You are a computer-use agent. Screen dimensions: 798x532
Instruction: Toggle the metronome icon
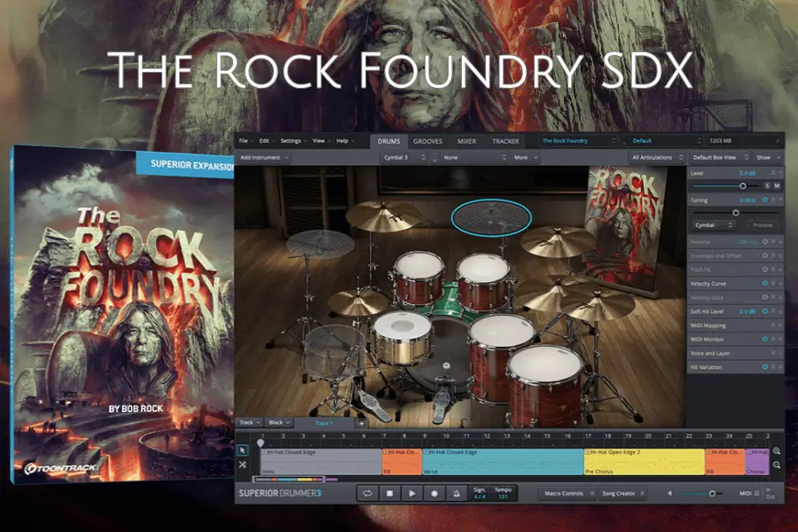[x=457, y=493]
